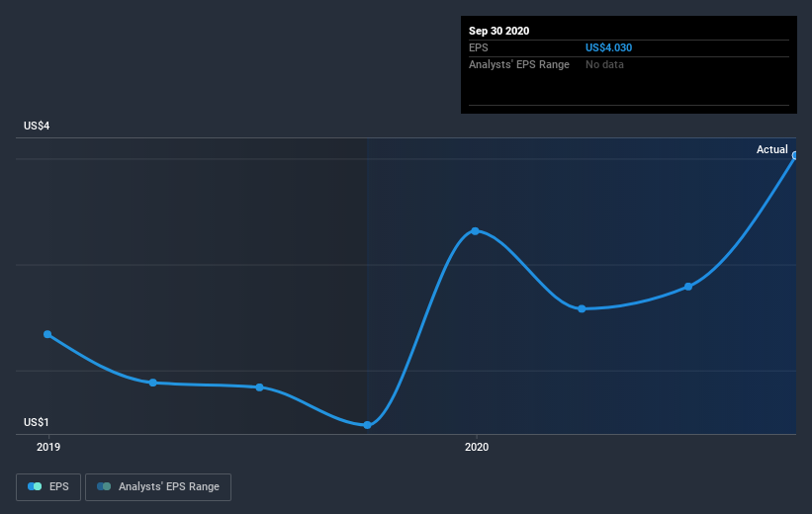Screen dimensions: 812x514
Task: Toggle the EPS legend button
Action: [48, 486]
